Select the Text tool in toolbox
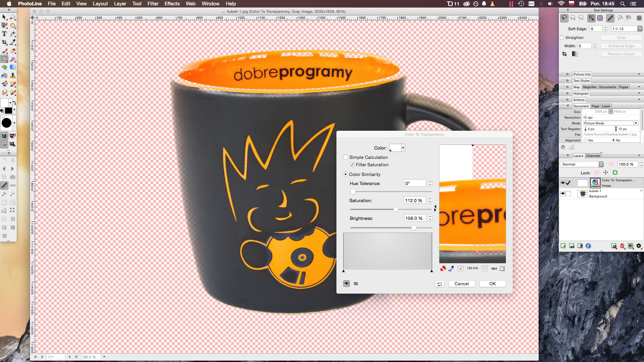The height and width of the screenshot is (362, 644). tap(4, 34)
